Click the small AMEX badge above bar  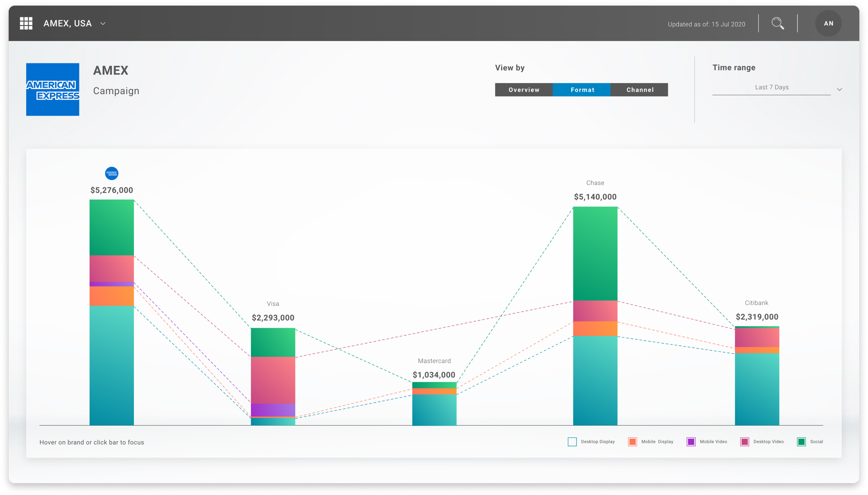click(x=111, y=173)
